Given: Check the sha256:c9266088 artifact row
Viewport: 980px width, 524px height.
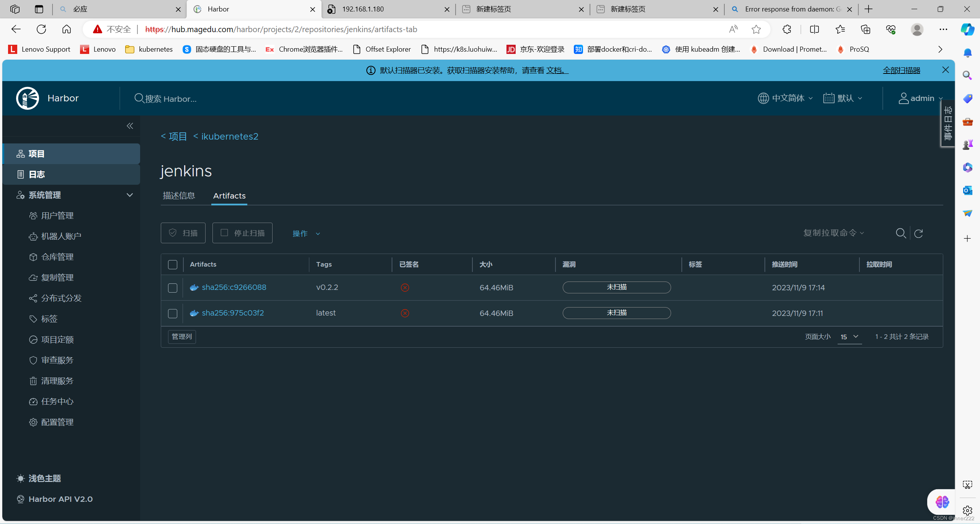Looking at the screenshot, I should click(173, 288).
